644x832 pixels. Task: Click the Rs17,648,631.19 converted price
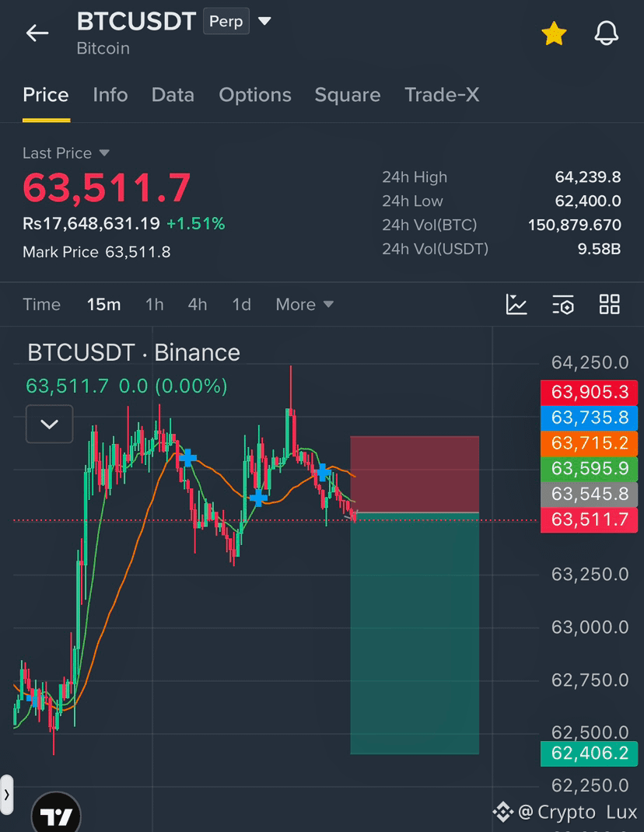(91, 224)
